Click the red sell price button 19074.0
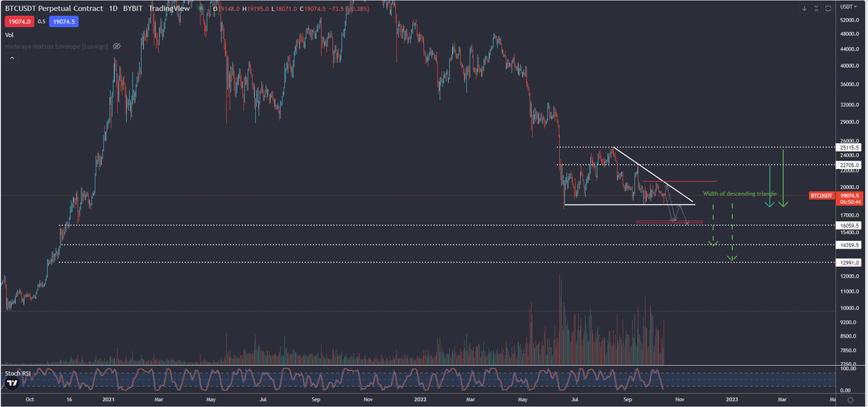Viewport: 868px width, 407px height. pos(18,22)
